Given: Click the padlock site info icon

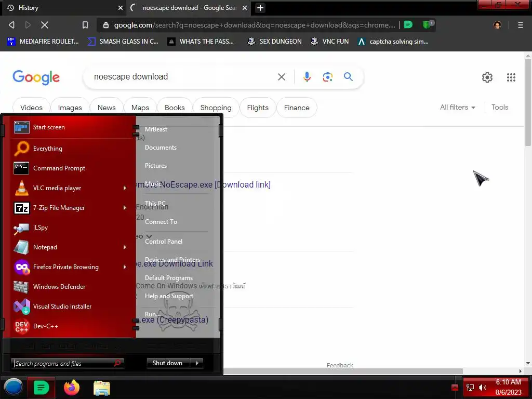Looking at the screenshot, I should point(106,25).
